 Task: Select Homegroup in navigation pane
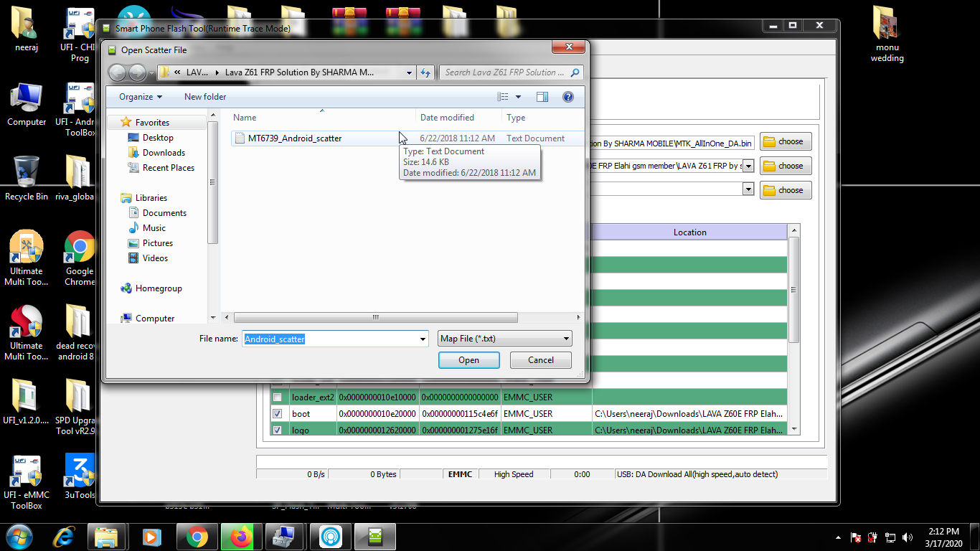(x=159, y=288)
